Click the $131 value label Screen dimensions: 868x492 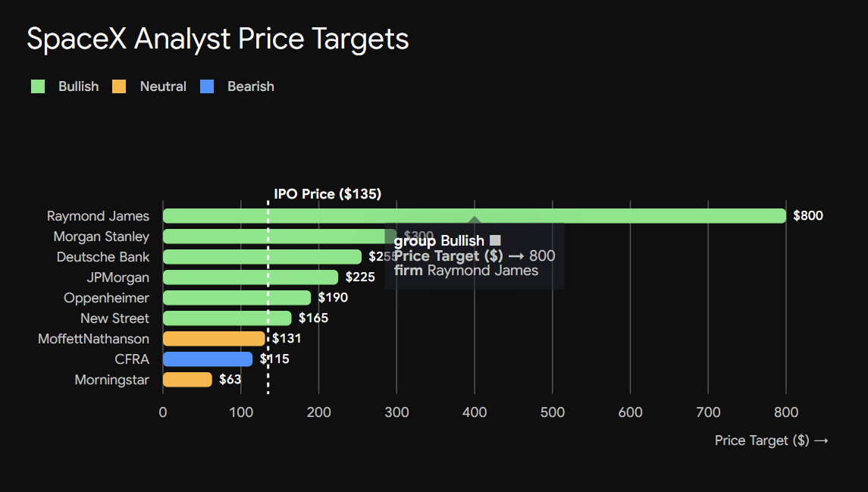click(287, 339)
